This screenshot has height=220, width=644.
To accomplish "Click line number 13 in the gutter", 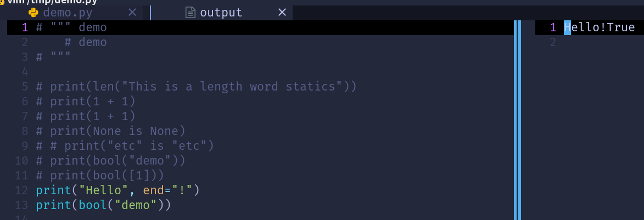I will 21,205.
